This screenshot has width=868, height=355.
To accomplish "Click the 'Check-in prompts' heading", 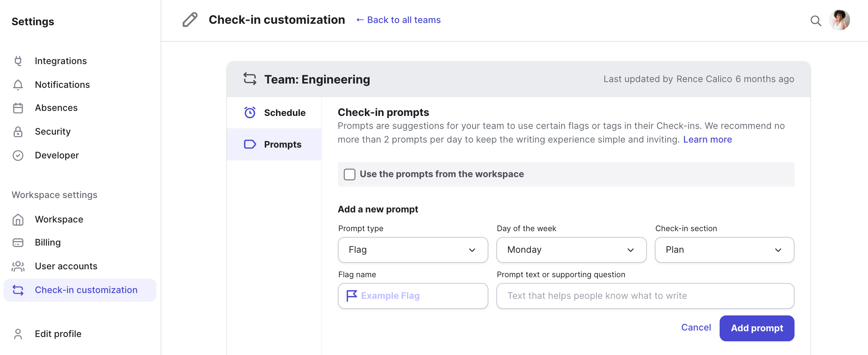I will click(x=383, y=113).
